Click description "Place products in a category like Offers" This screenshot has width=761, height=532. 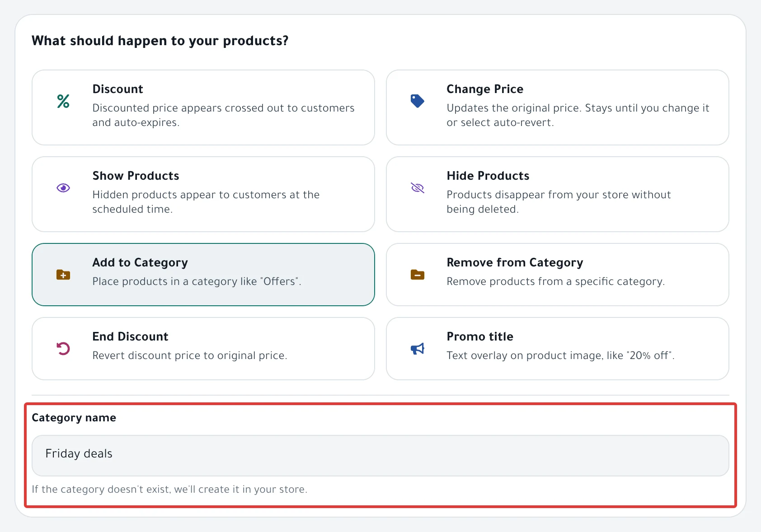[x=197, y=281]
